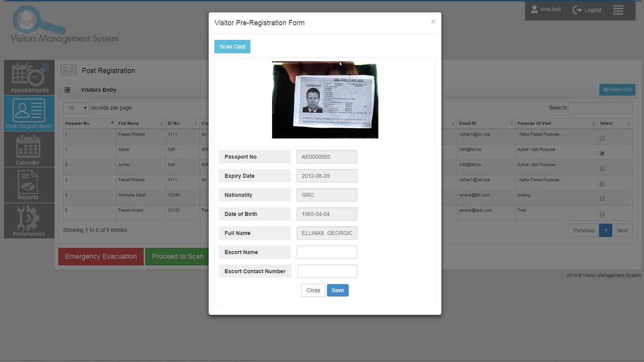Focus the Search box above the table
Viewport: 644px width, 362px height.
[x=600, y=108]
